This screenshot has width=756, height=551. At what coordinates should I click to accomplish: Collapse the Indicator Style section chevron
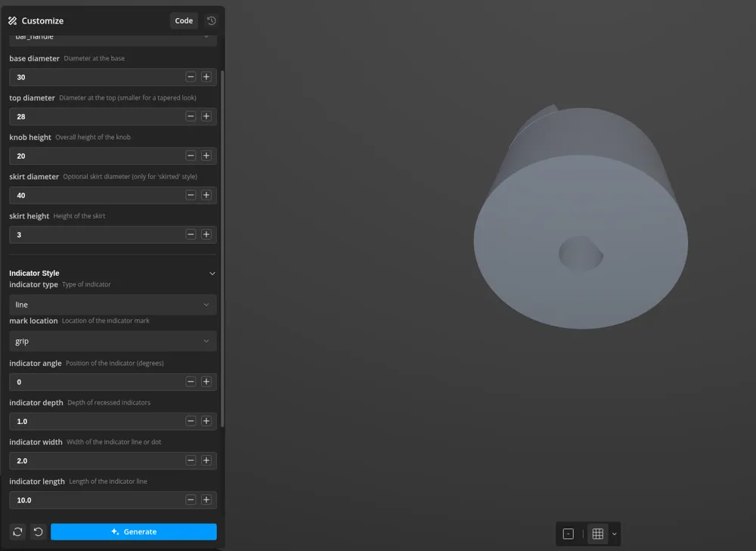[x=212, y=274]
